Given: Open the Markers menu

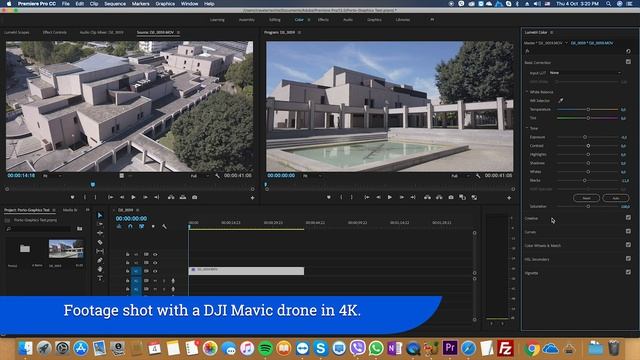Looking at the screenshot, I should 140,4.
